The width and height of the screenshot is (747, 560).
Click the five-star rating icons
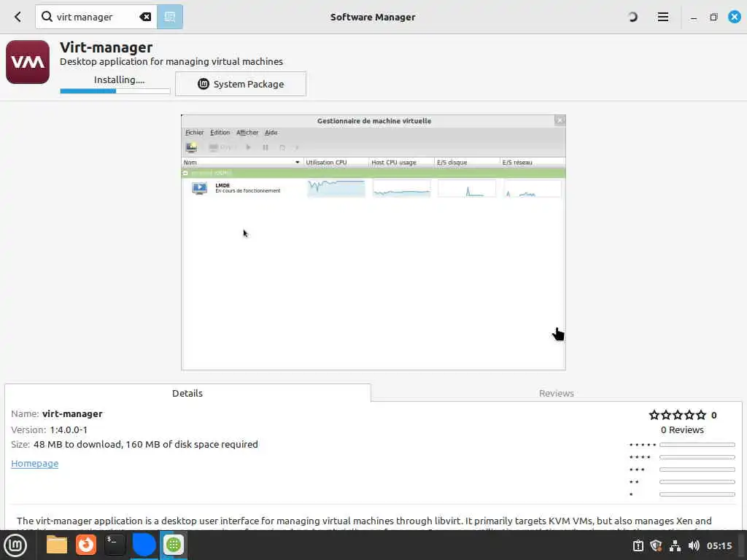point(678,415)
